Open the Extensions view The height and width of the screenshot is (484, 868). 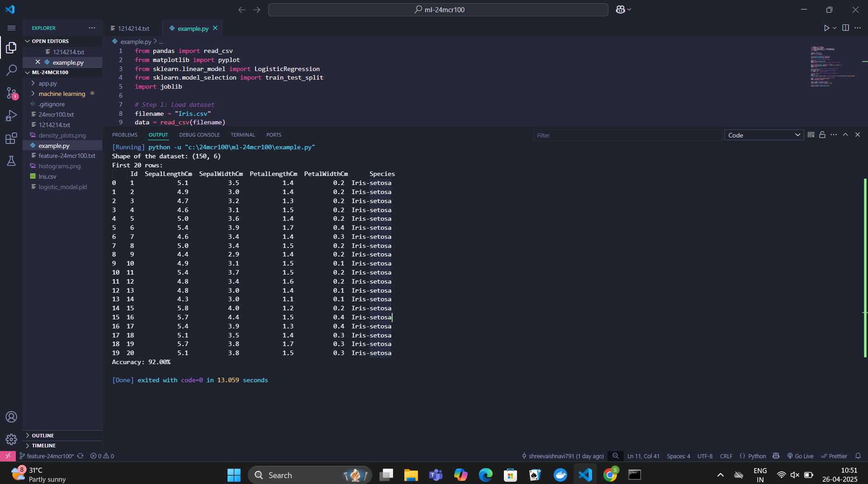tap(11, 138)
